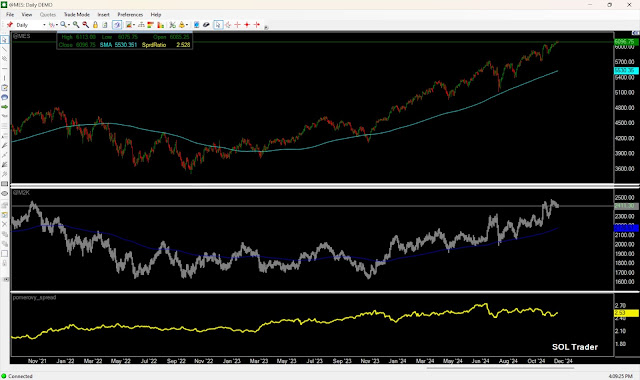The width and height of the screenshot is (640, 380).
Task: Click the red pin icon in toolbar
Action: point(10,25)
